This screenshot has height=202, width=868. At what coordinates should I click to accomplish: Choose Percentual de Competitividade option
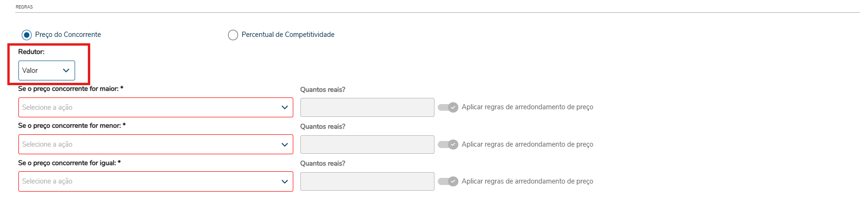point(233,35)
